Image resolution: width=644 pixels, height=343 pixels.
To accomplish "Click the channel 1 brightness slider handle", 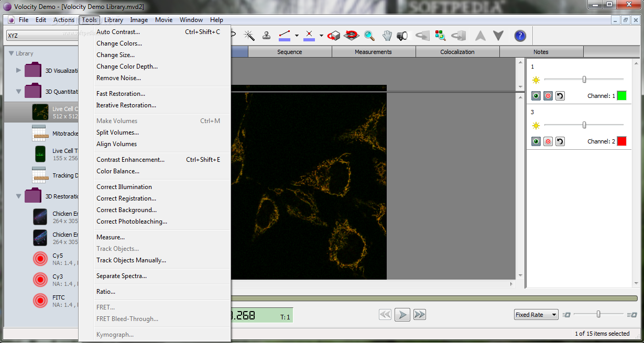I will tap(584, 80).
